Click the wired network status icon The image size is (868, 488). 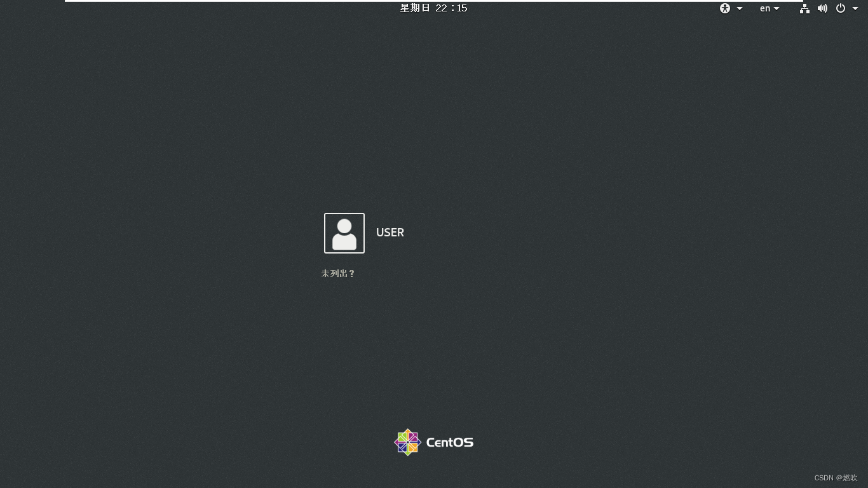pos(804,8)
